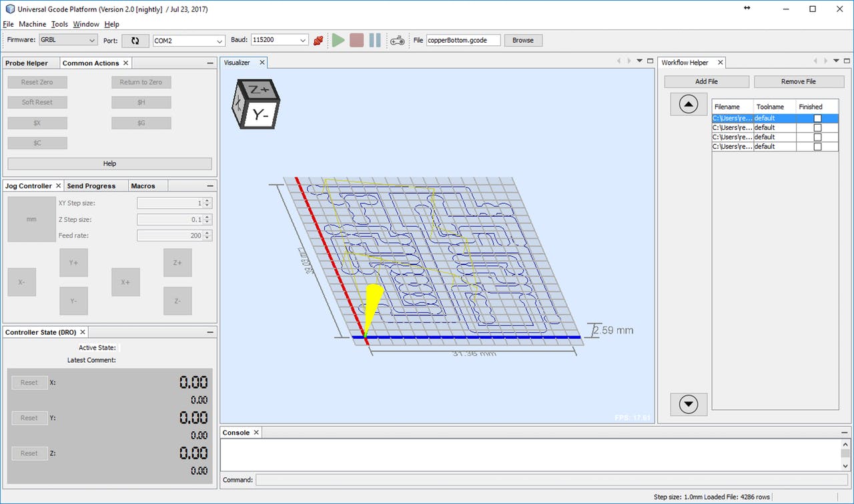Browse for a gcode file
This screenshot has height=504, width=854.
(522, 40)
